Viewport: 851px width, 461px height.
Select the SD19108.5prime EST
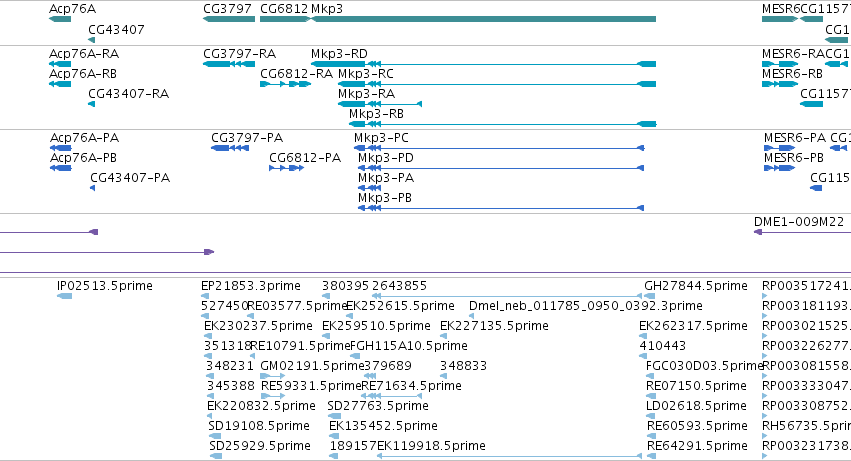(x=215, y=436)
